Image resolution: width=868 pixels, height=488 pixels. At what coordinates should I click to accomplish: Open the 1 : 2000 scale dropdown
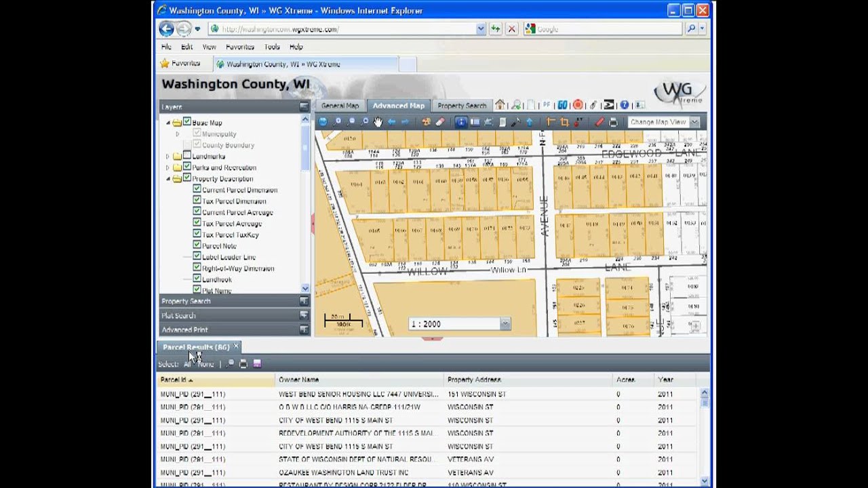[505, 324]
